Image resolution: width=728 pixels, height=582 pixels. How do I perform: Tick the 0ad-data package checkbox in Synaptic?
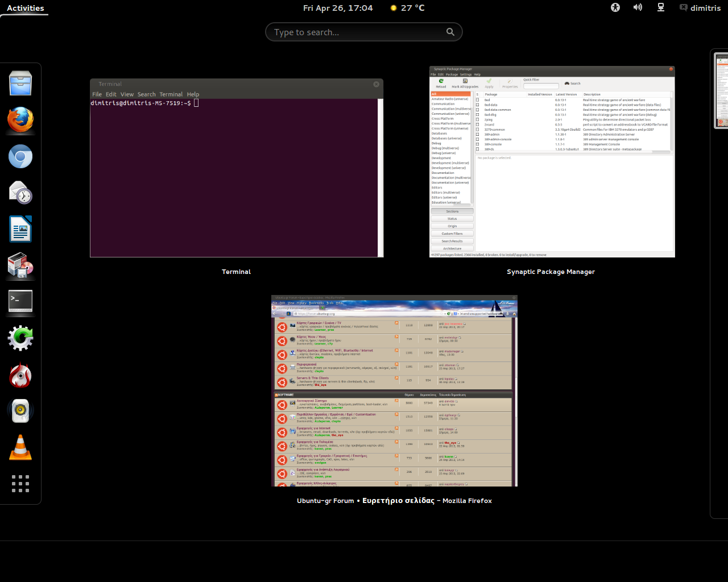[x=478, y=105]
